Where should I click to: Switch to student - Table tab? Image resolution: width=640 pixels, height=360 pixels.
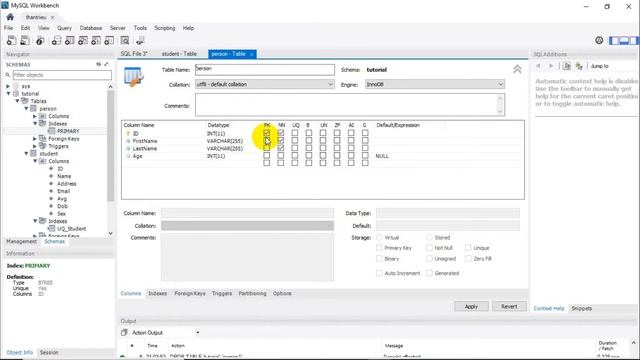point(179,54)
